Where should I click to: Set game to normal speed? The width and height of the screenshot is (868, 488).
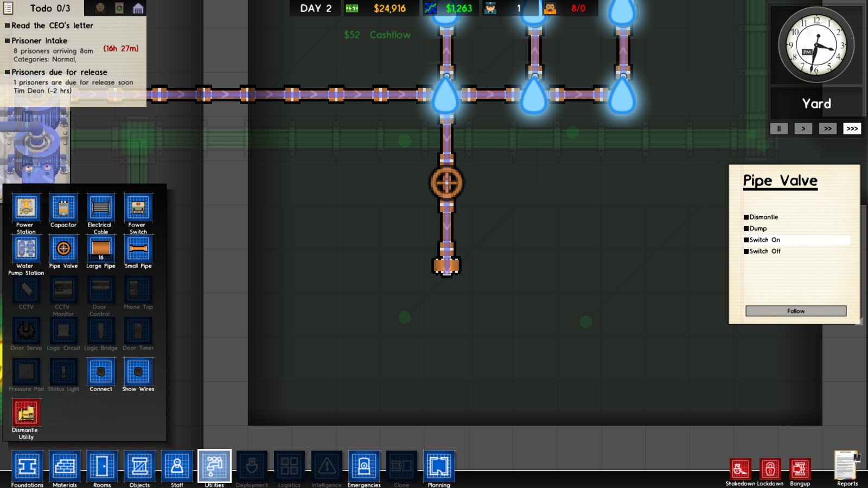[803, 129]
